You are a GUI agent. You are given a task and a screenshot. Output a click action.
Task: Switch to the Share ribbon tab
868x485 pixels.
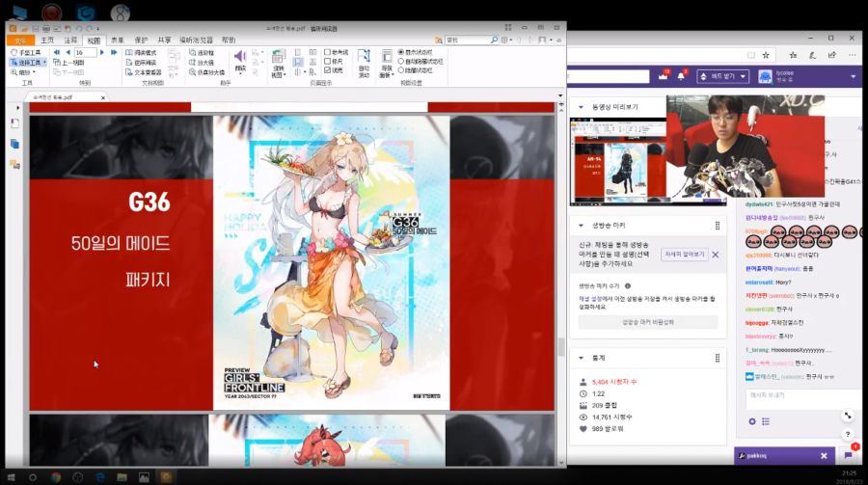pyautogui.click(x=164, y=40)
